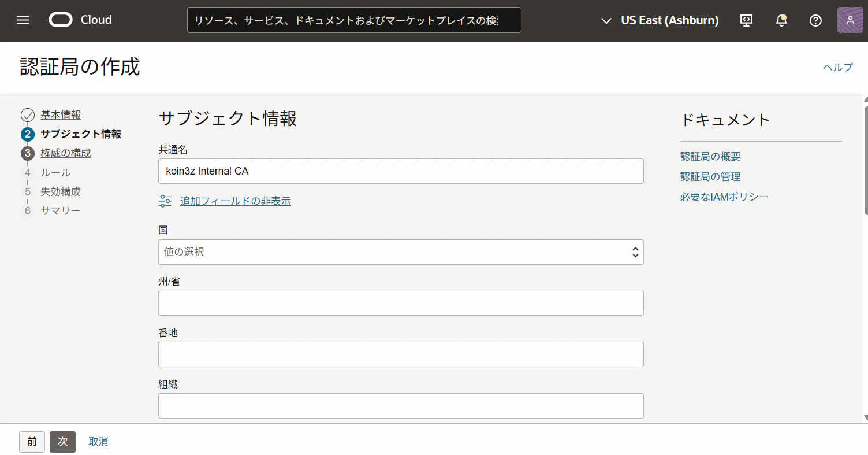Focus the top search field
The image size is (868, 455).
354,20
